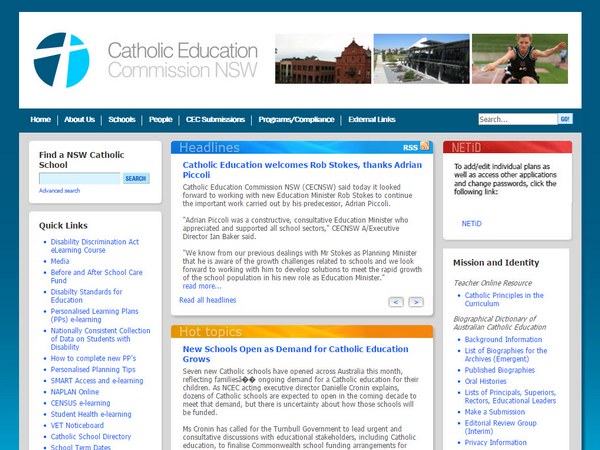The height and width of the screenshot is (450, 600).
Task: Click read more... under the headline
Action: click(x=202, y=286)
